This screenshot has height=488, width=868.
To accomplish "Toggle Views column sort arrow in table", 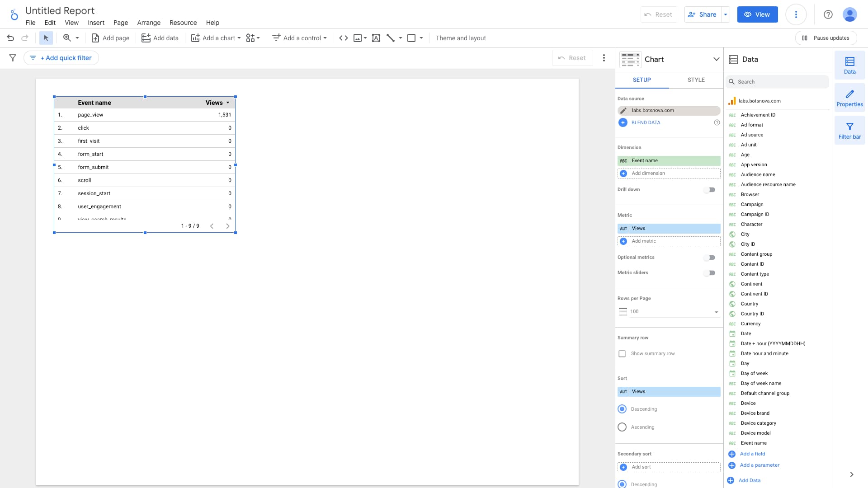I will point(228,103).
